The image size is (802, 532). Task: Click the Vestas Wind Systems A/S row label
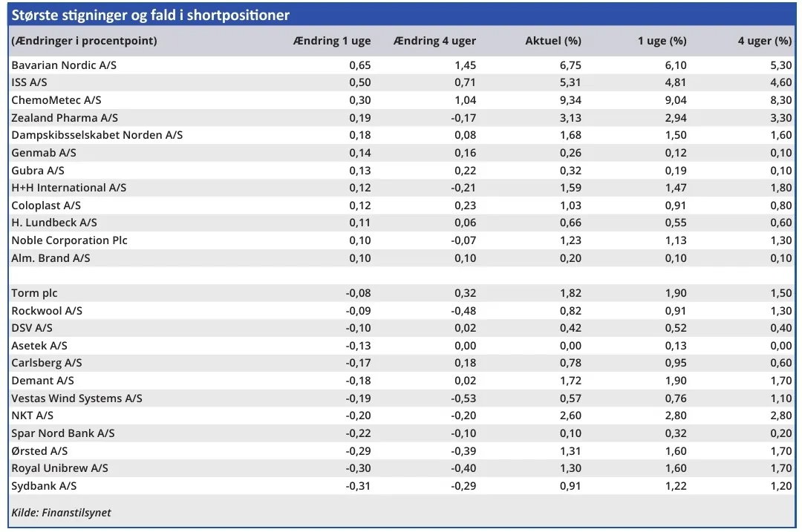pyautogui.click(x=76, y=398)
